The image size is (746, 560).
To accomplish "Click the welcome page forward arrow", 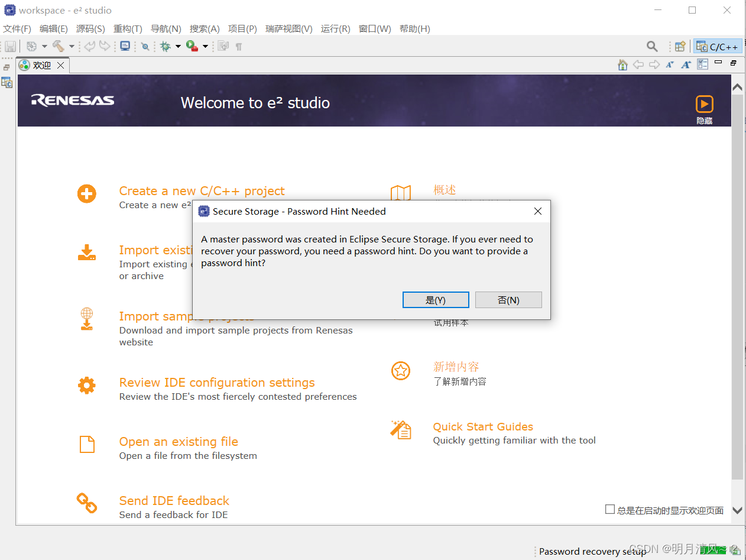I will 654,64.
